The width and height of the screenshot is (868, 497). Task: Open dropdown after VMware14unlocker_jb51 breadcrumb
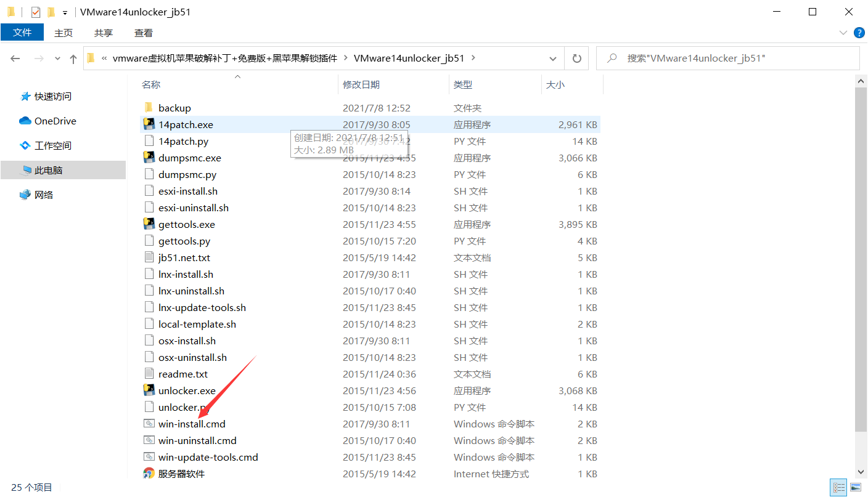pyautogui.click(x=473, y=59)
